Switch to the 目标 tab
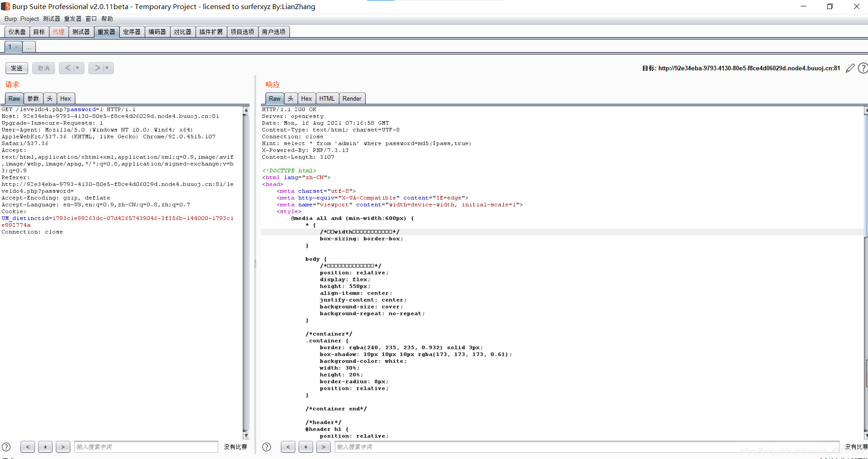 pyautogui.click(x=39, y=32)
